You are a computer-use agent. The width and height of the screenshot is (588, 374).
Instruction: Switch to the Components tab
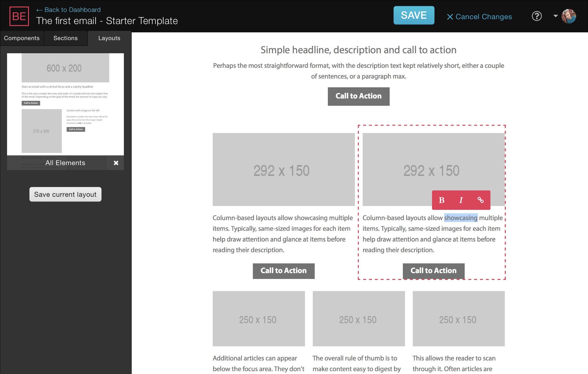point(21,38)
